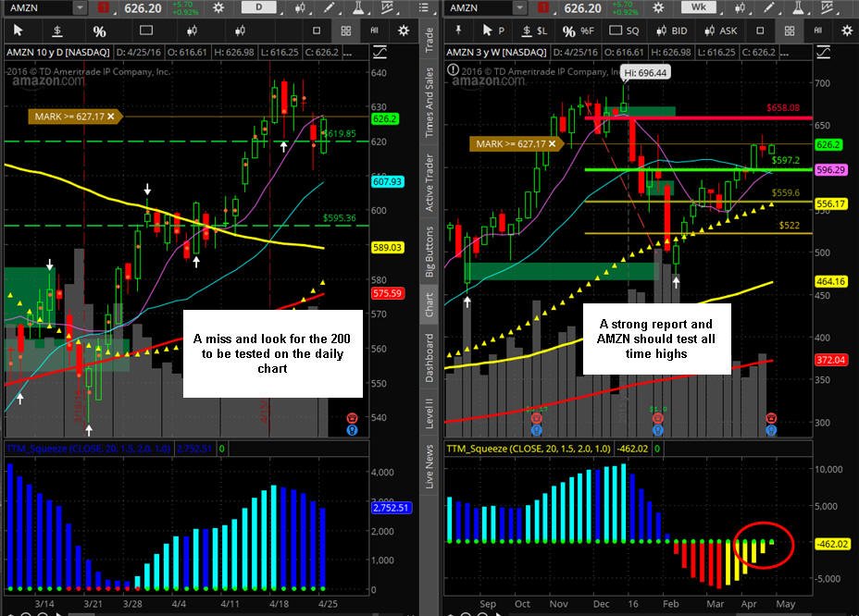Open the Wk timeframe selector on right chart

pyautogui.click(x=699, y=7)
